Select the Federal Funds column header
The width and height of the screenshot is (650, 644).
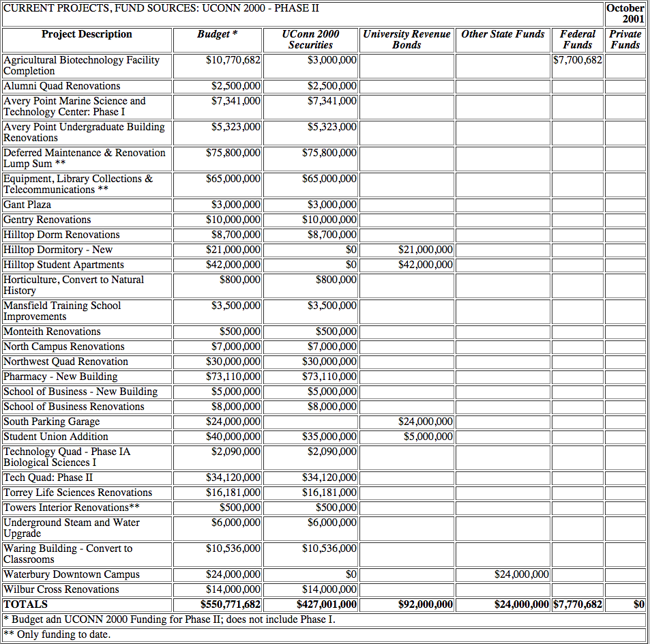[577, 40]
